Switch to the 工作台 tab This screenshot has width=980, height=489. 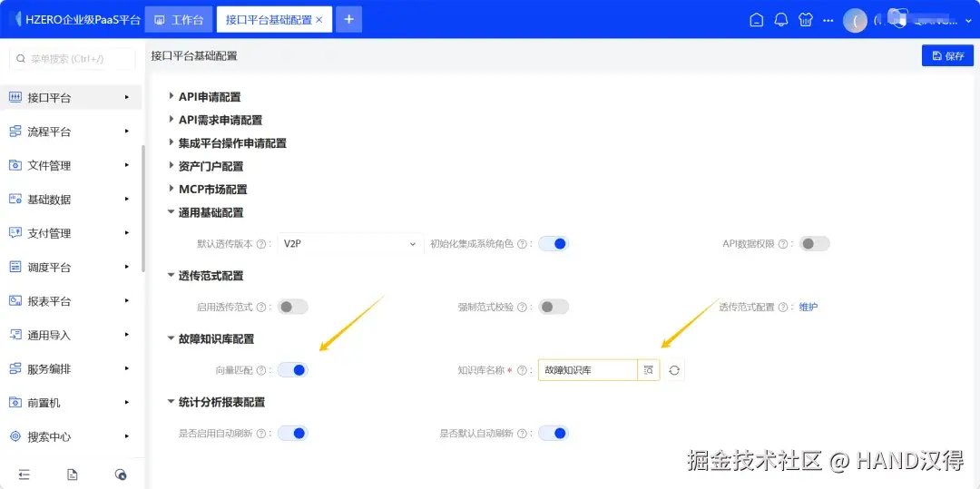[179, 20]
